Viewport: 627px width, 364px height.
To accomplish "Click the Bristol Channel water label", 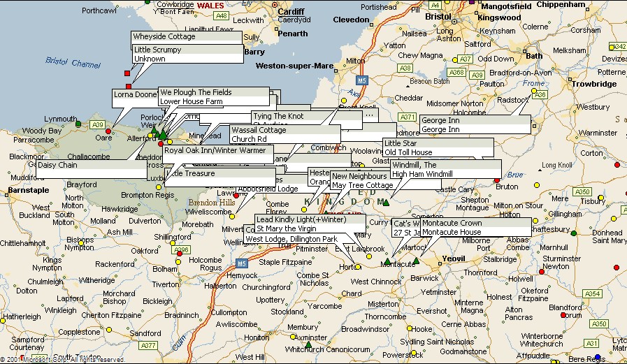I will click(x=73, y=63).
